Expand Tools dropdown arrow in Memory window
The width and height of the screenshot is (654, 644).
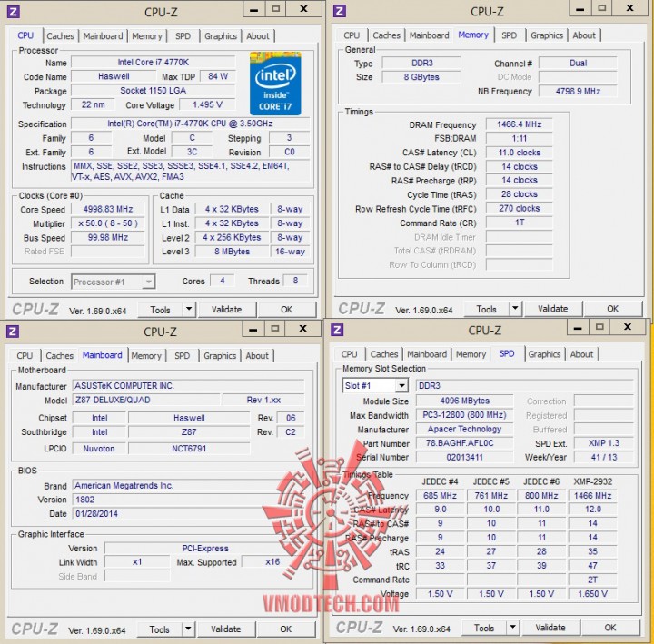(515, 309)
